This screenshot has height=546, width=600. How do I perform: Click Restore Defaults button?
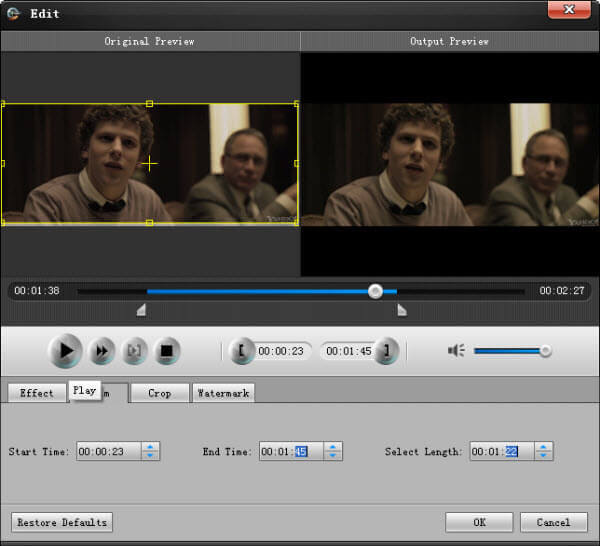tap(62, 522)
